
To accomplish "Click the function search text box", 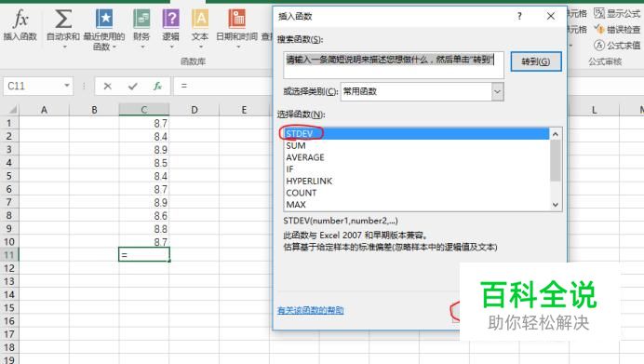I will pyautogui.click(x=393, y=65).
